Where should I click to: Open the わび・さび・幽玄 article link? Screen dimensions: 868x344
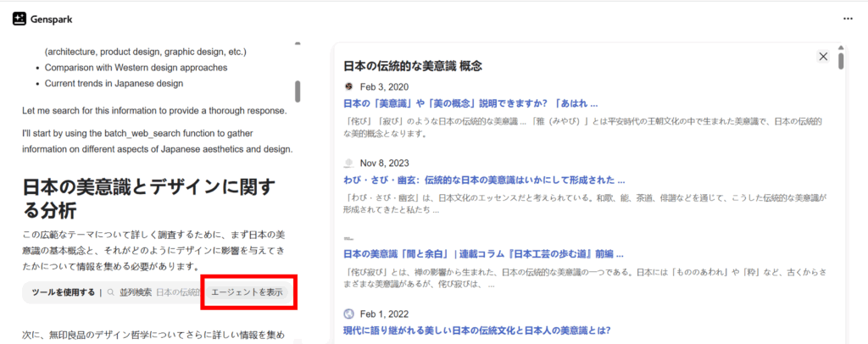click(484, 180)
